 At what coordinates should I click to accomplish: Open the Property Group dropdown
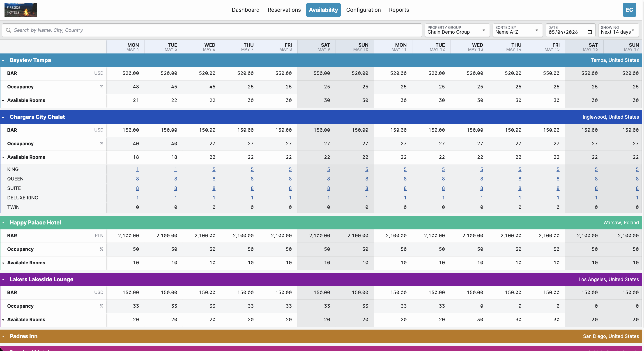[457, 30]
